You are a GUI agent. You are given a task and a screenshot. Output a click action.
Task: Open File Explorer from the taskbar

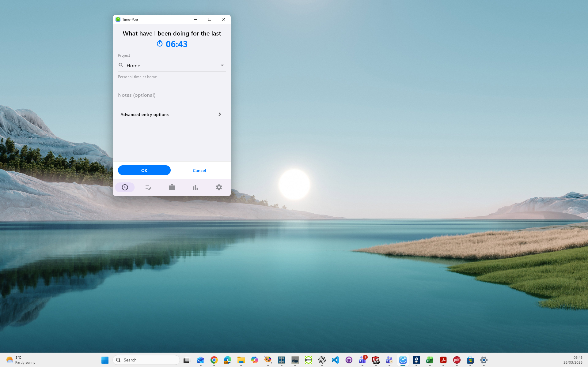coord(241,360)
